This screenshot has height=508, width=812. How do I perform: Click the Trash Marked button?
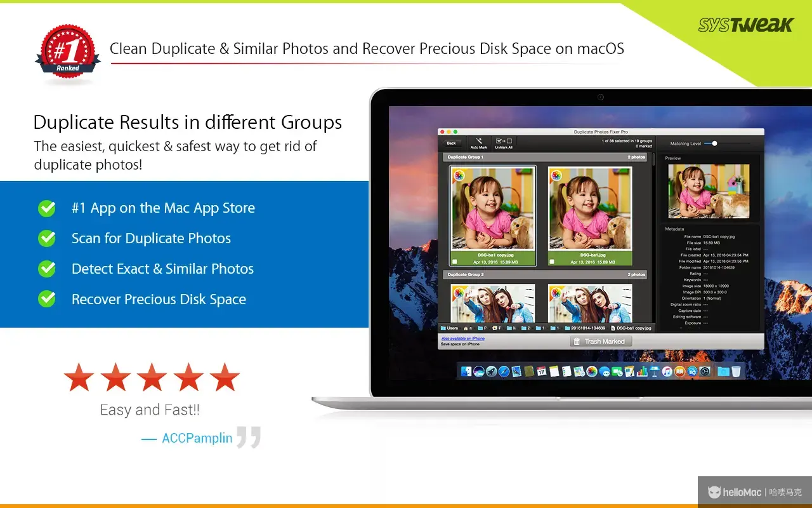click(x=600, y=342)
